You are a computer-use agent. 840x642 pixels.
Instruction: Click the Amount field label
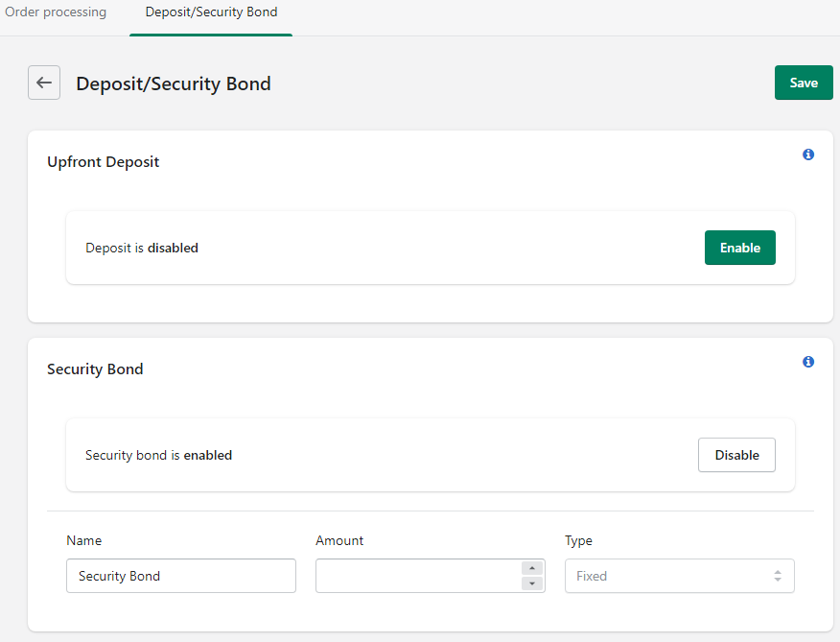(339, 540)
